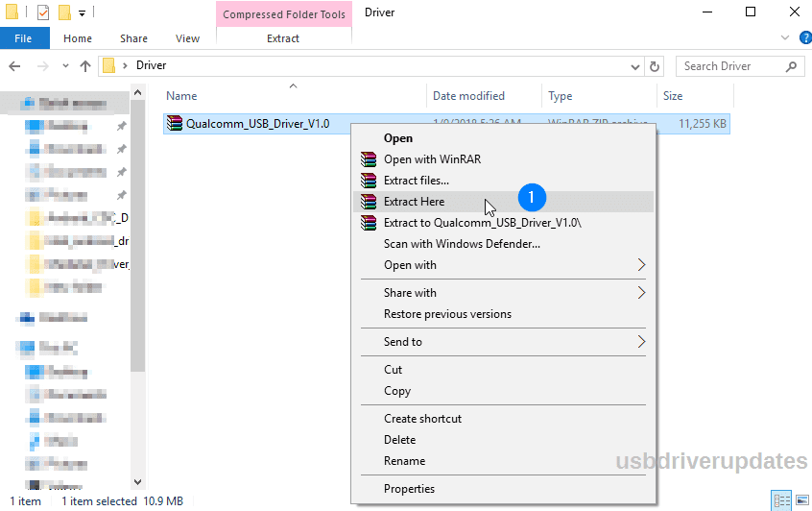Choose Extract to Qualcomm_USB_Driver_V1.0\
Image resolution: width=812 pixels, height=511 pixels.
click(x=503, y=223)
